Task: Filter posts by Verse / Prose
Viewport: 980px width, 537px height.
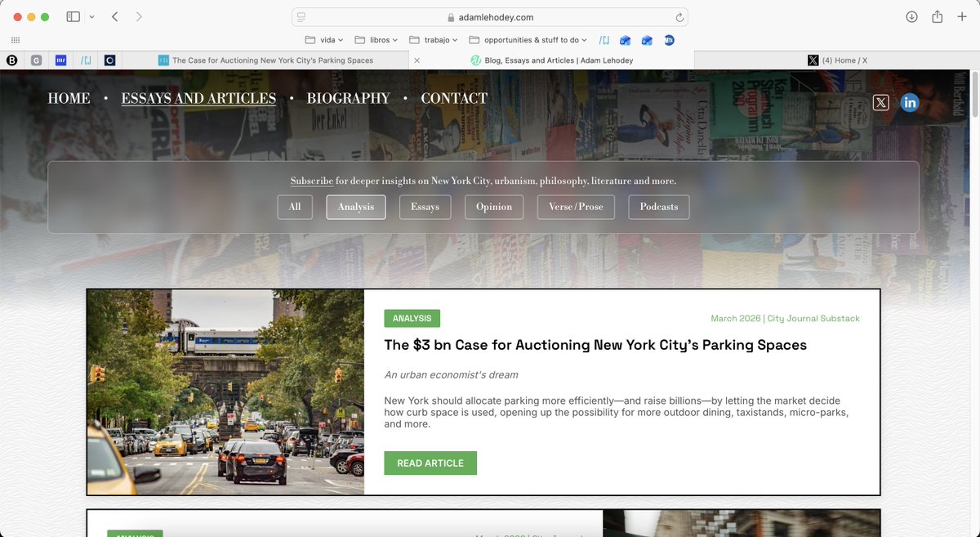Action: click(x=576, y=207)
